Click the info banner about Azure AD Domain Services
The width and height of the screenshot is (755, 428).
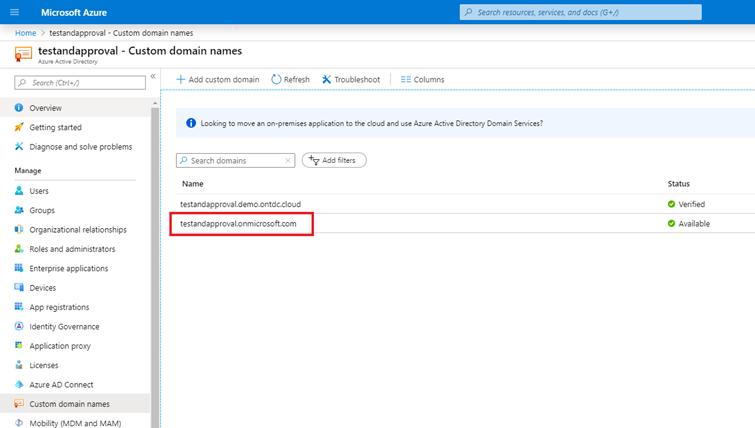(x=465, y=123)
